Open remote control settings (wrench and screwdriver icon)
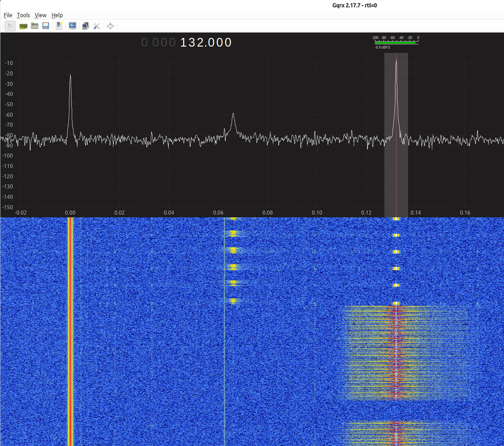 point(97,26)
